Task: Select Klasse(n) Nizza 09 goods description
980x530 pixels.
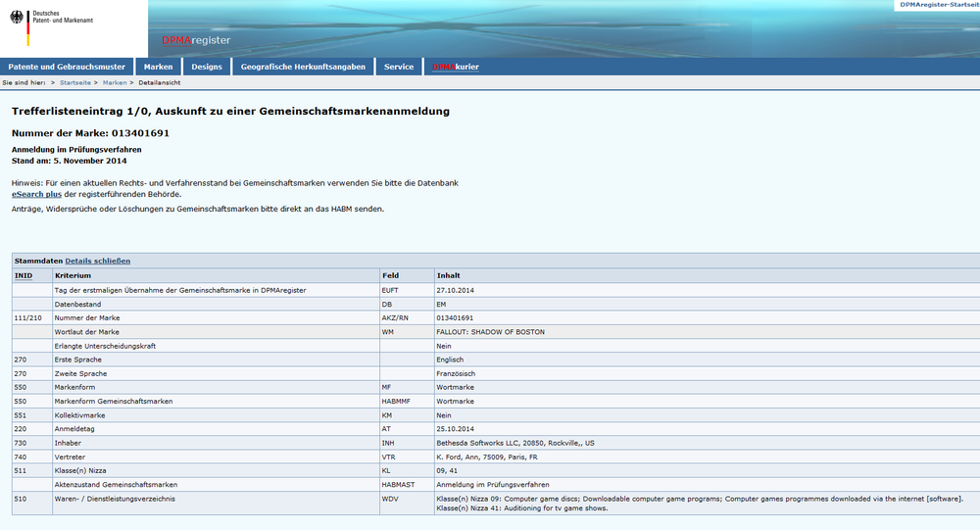Action: coord(700,499)
